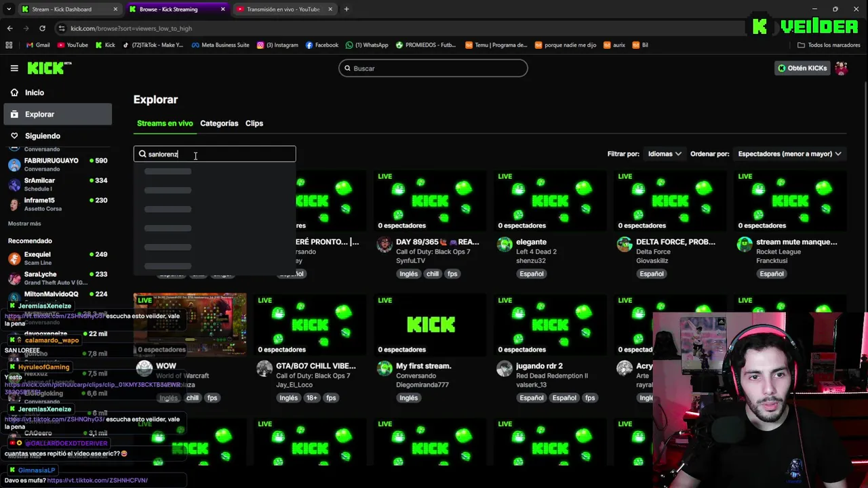The height and width of the screenshot is (488, 868).
Task: Open SaraLyche recommended channel
Action: click(x=58, y=278)
